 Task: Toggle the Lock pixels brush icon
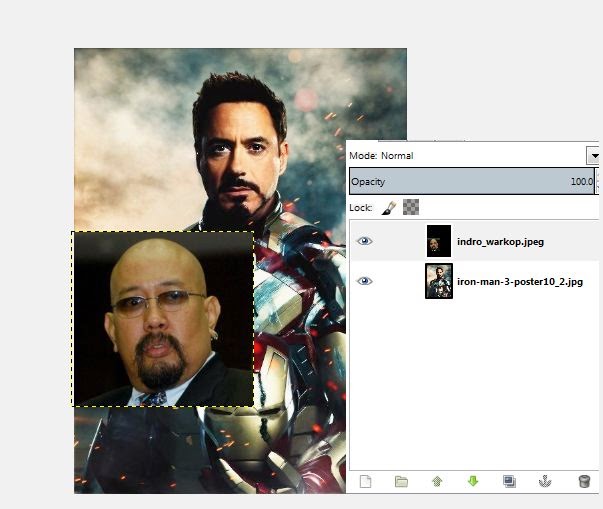point(389,208)
